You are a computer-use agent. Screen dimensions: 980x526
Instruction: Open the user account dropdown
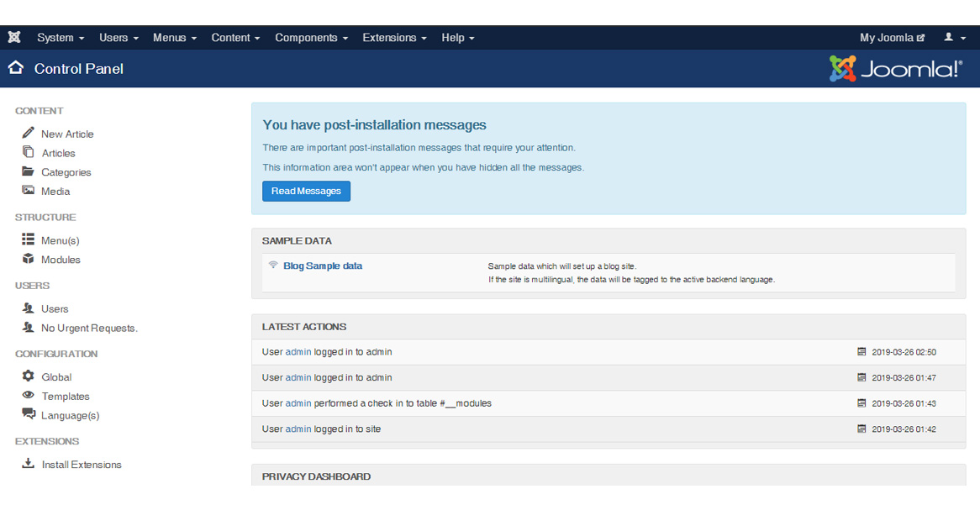(x=954, y=38)
